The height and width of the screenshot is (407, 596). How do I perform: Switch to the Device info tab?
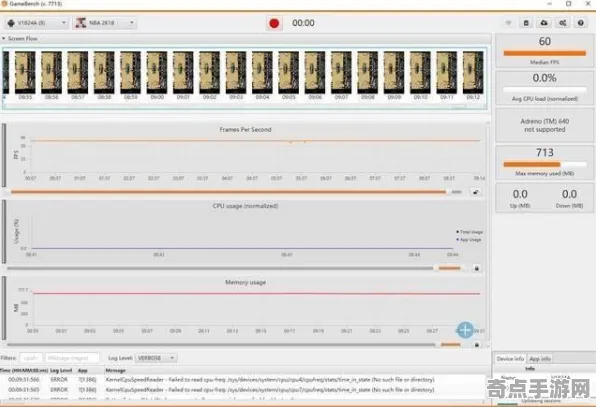pyautogui.click(x=510, y=359)
